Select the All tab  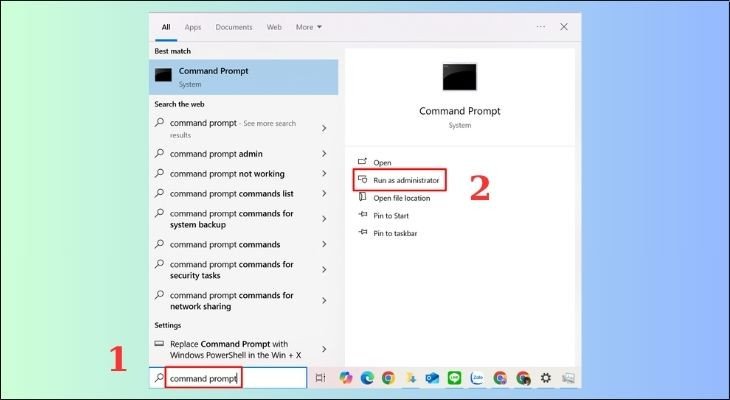coord(166,27)
